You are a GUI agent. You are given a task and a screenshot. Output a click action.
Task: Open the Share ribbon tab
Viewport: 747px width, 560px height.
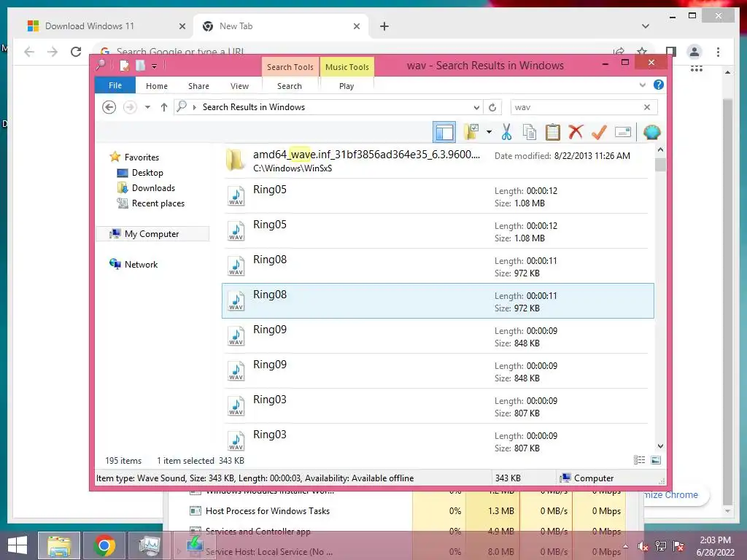point(198,86)
